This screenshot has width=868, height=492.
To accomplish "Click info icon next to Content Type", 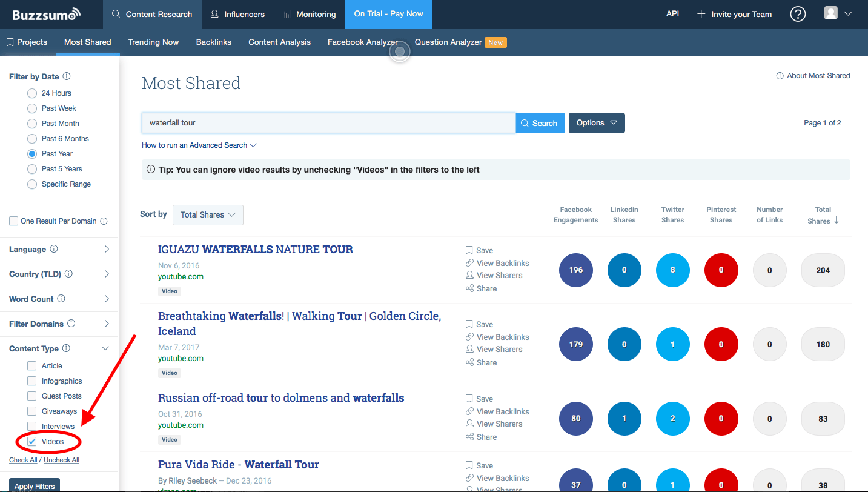I will pos(66,348).
